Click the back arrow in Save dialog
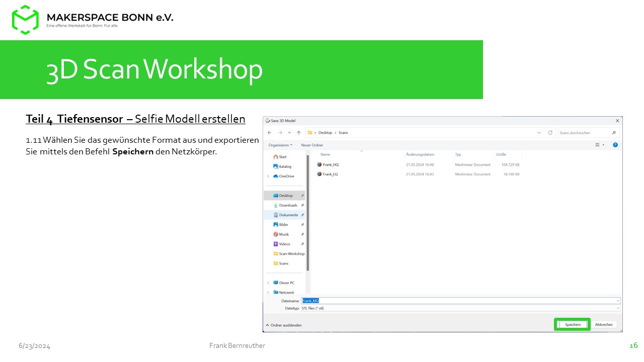This screenshot has height=362, width=644. tap(270, 133)
